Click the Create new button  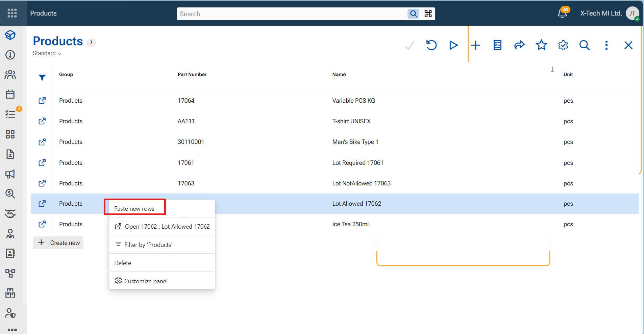[x=58, y=243]
